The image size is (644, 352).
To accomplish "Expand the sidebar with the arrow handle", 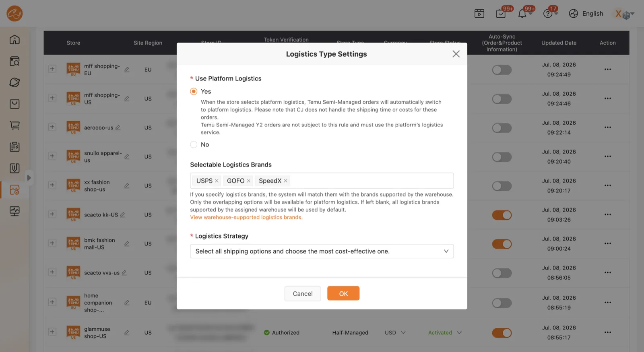I will pos(29,178).
